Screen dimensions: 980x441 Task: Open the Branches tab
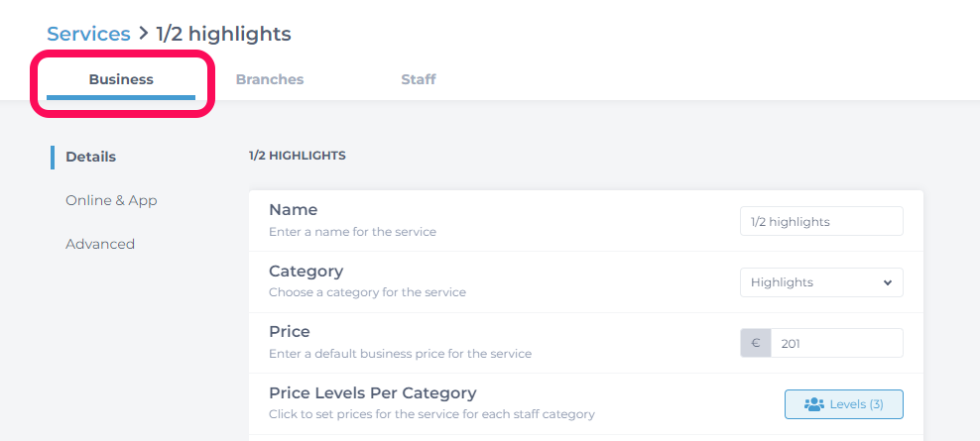pyautogui.click(x=270, y=80)
